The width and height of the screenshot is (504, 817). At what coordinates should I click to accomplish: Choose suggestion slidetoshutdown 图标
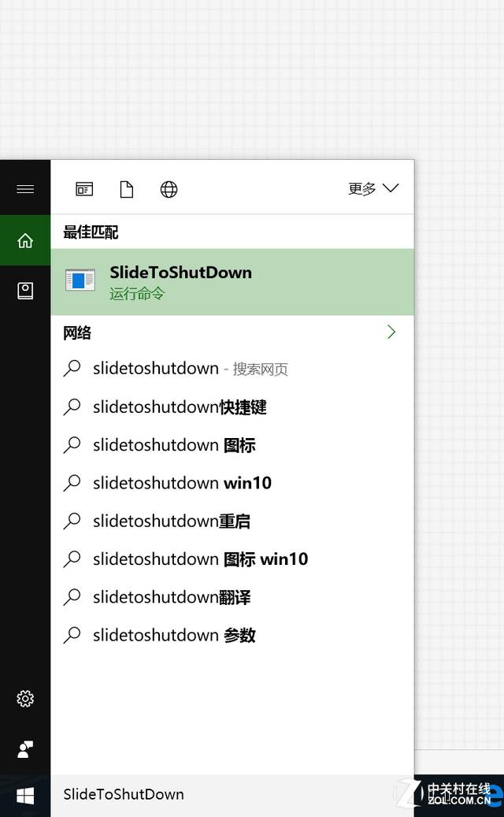point(232,445)
